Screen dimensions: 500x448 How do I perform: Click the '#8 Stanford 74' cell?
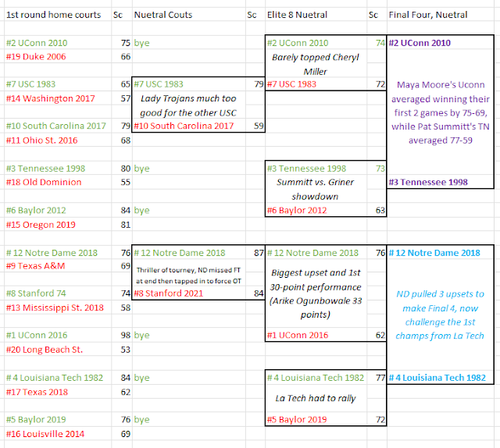pyautogui.click(x=58, y=293)
